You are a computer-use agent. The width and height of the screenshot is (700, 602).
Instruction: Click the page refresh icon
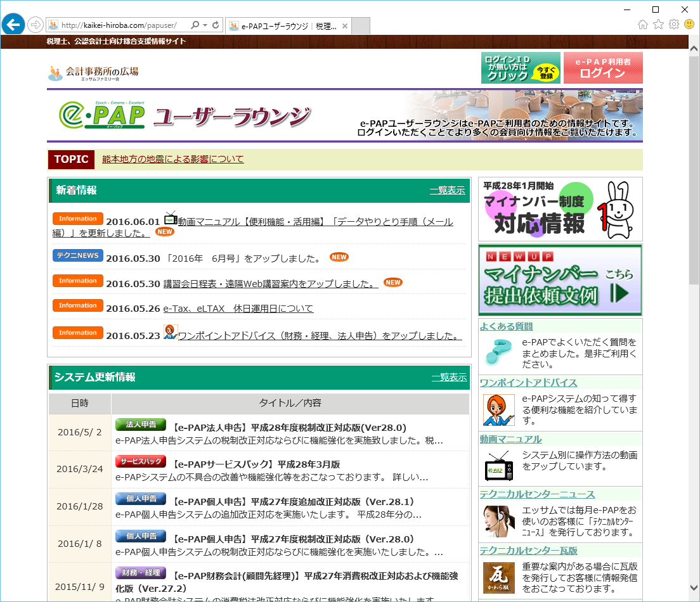(x=216, y=25)
